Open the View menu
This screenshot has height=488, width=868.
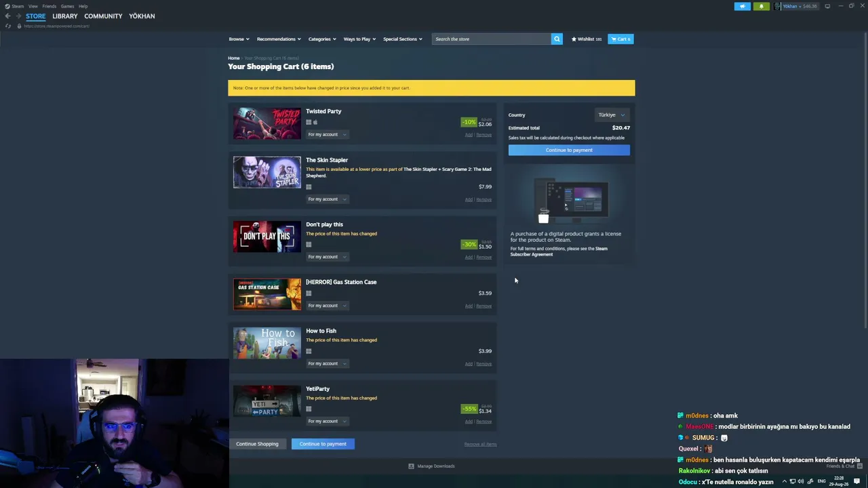point(33,6)
